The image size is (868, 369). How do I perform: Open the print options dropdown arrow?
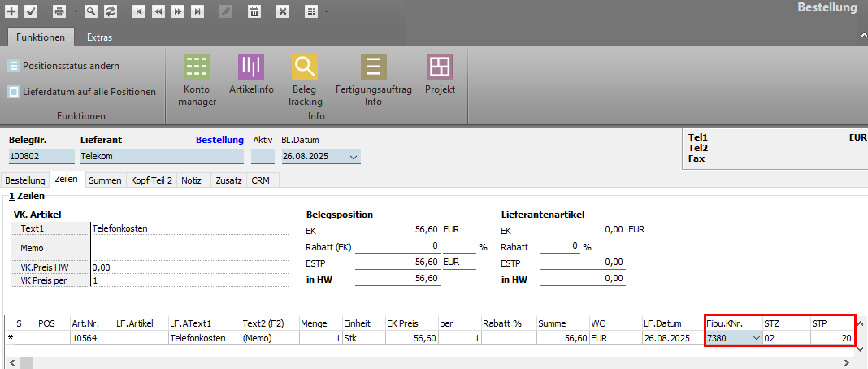tap(75, 11)
